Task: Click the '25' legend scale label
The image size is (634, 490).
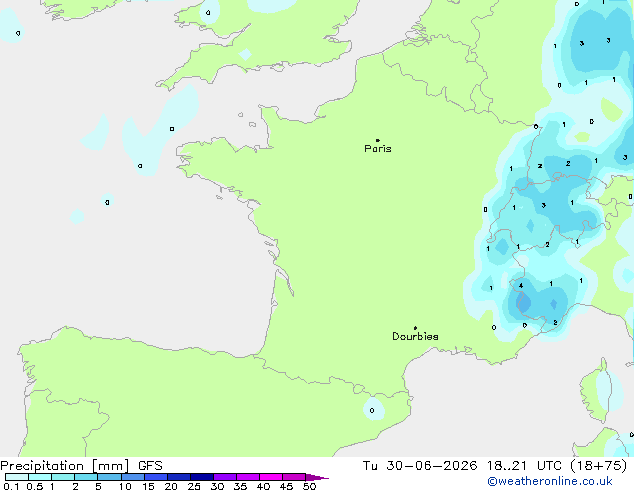Action: 194,486
